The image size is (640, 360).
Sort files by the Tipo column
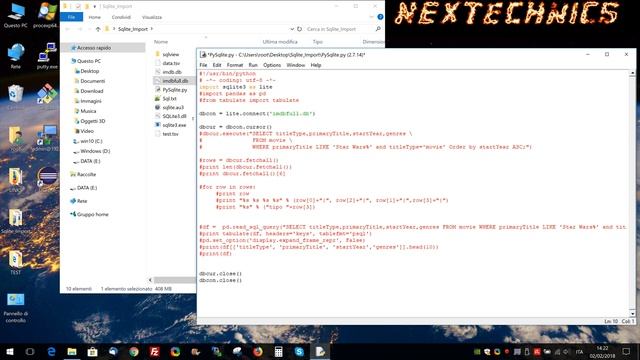click(x=318, y=42)
